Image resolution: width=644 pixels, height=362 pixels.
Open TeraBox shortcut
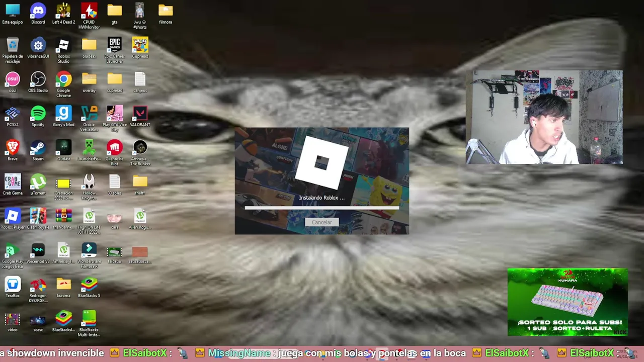[x=13, y=288]
